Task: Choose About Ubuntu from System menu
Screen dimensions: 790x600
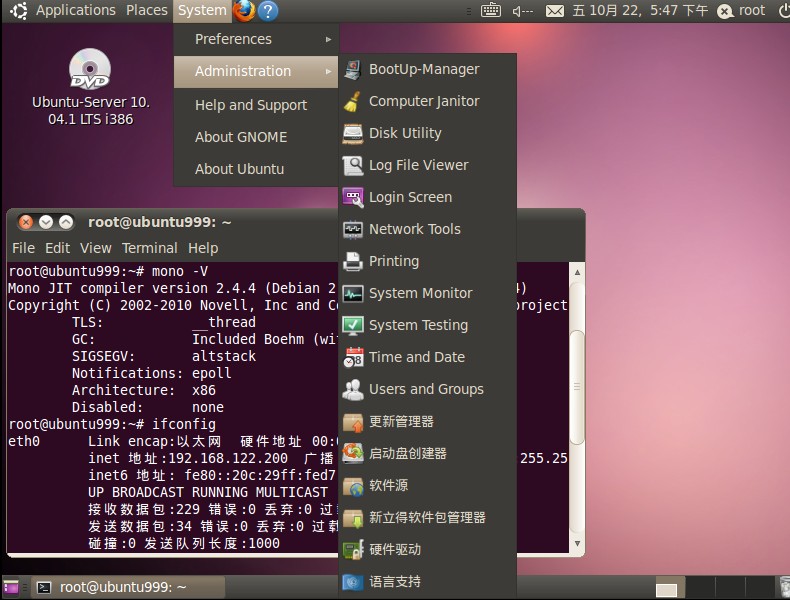Action: point(256,169)
